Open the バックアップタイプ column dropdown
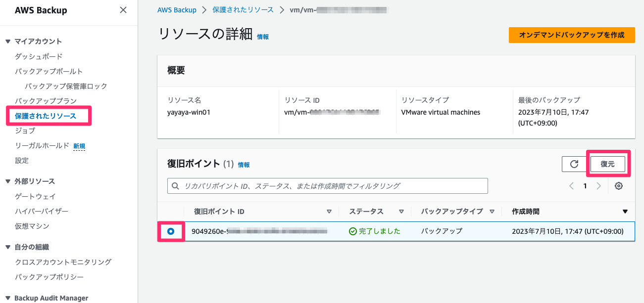This screenshot has height=303, width=644. (492, 211)
